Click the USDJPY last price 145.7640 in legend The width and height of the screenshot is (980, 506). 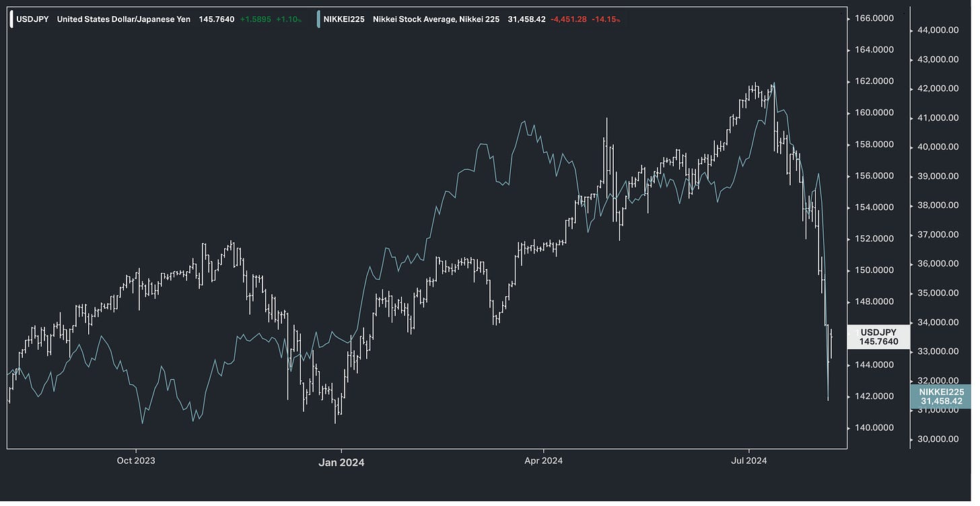217,20
